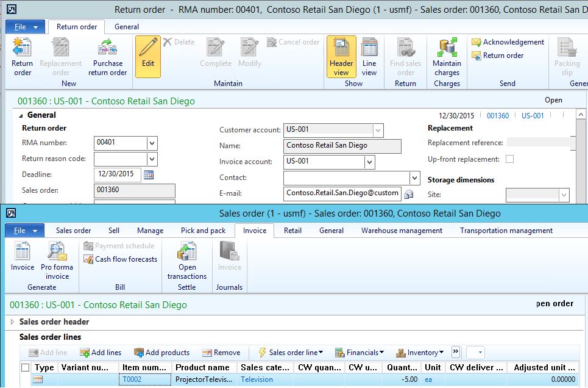Open the Contact dropdown
The height and width of the screenshot is (388, 588).
click(x=414, y=178)
